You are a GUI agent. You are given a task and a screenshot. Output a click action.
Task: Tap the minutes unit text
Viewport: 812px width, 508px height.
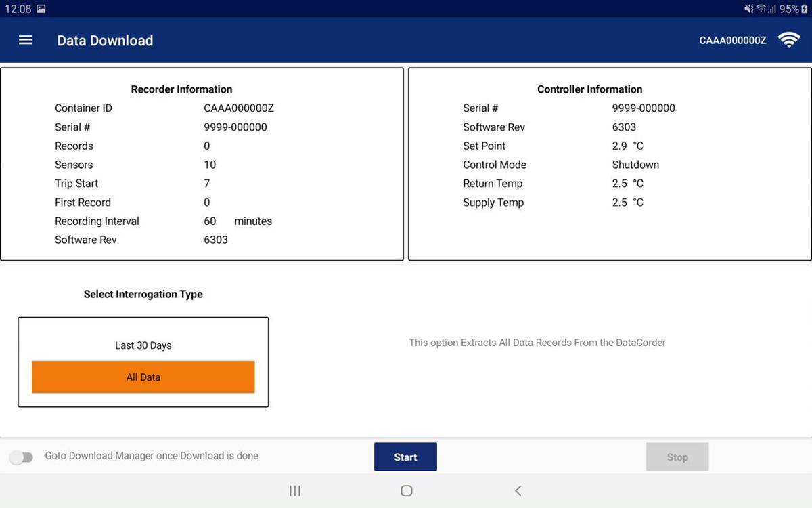[x=253, y=221]
